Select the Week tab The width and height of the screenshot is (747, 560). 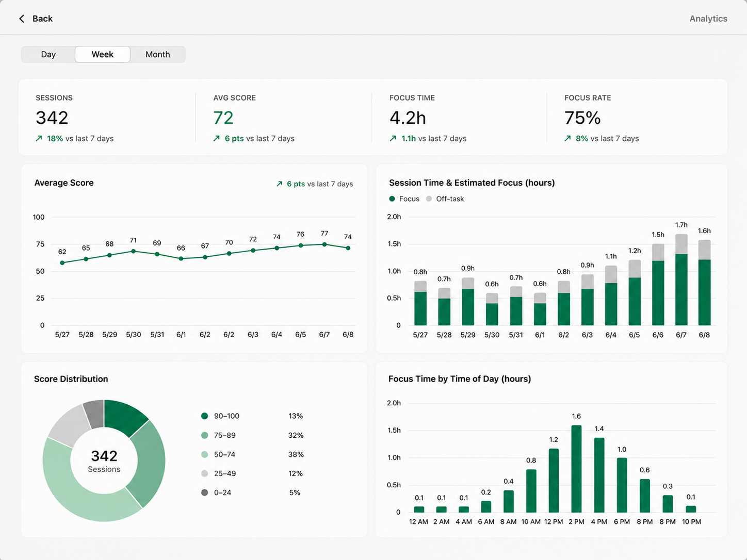pyautogui.click(x=103, y=54)
